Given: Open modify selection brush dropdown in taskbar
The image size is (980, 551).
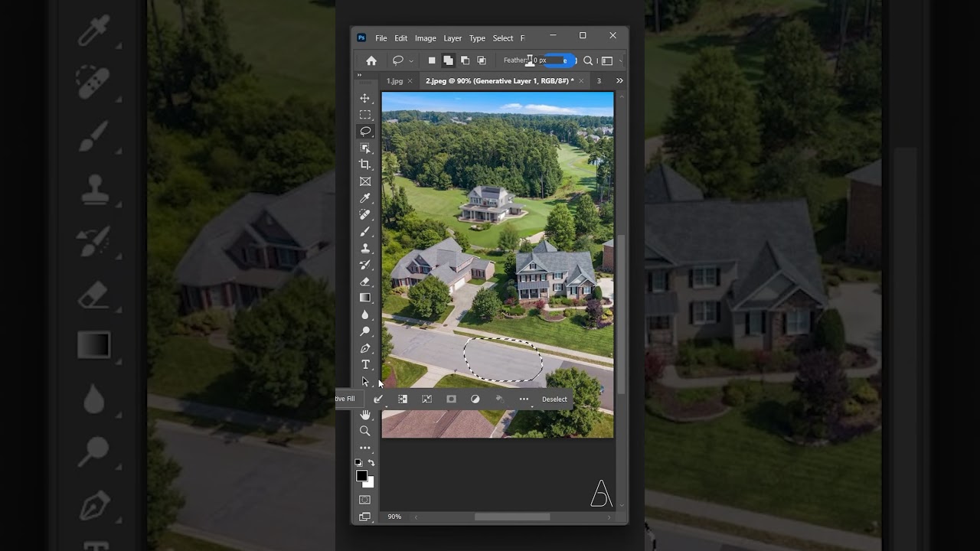Looking at the screenshot, I should [x=378, y=399].
